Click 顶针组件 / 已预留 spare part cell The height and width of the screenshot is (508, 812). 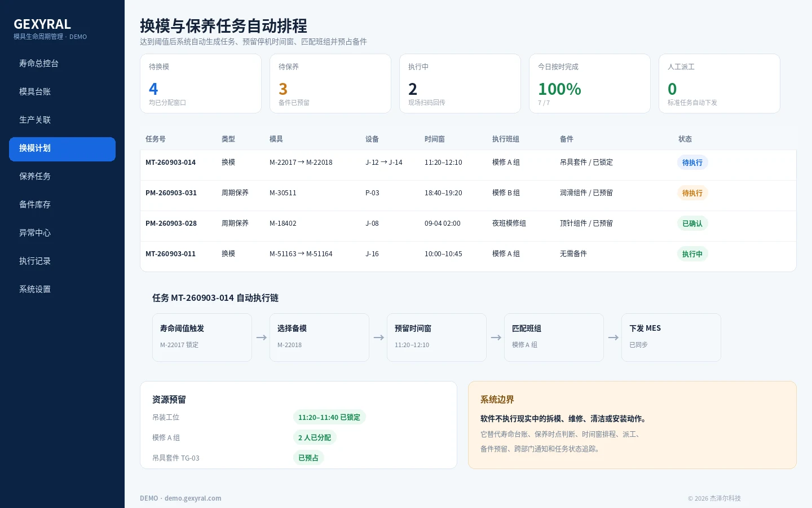pyautogui.click(x=586, y=224)
